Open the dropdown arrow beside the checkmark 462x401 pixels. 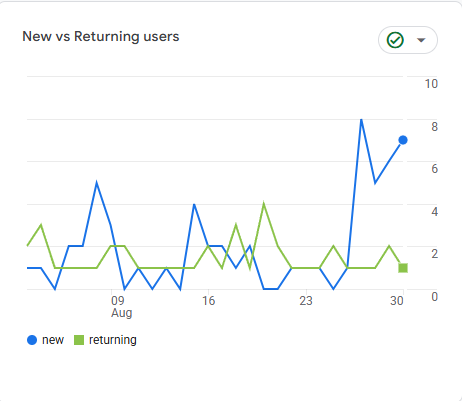pyautogui.click(x=421, y=40)
